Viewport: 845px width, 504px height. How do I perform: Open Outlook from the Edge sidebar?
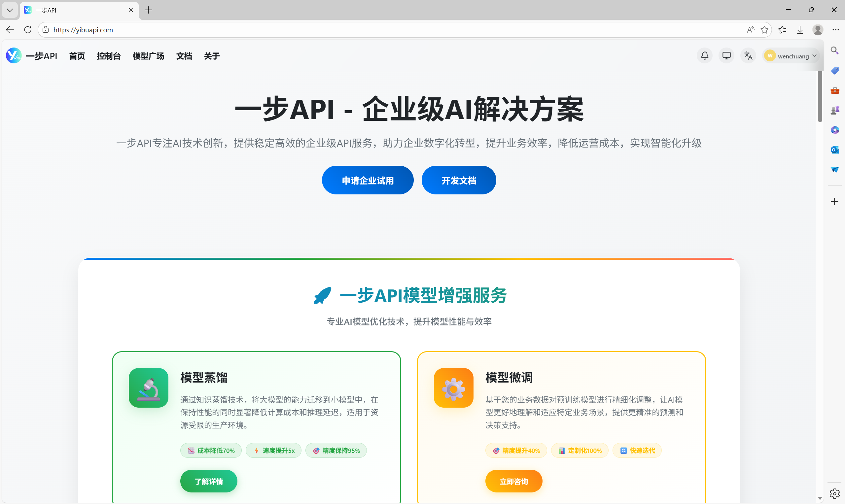(x=835, y=150)
